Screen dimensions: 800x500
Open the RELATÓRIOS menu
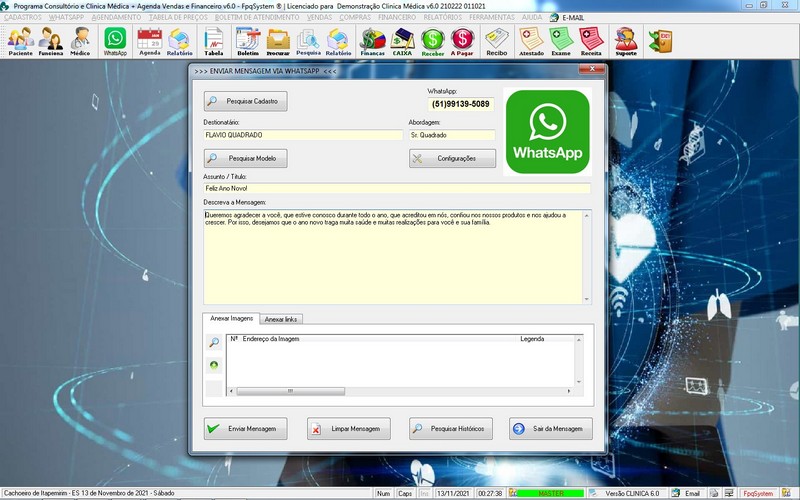click(442, 17)
